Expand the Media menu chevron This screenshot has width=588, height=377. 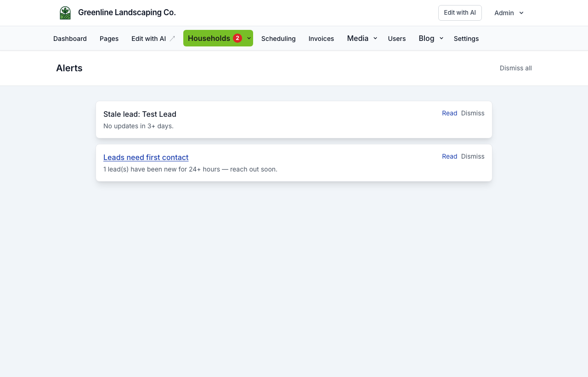click(x=375, y=39)
